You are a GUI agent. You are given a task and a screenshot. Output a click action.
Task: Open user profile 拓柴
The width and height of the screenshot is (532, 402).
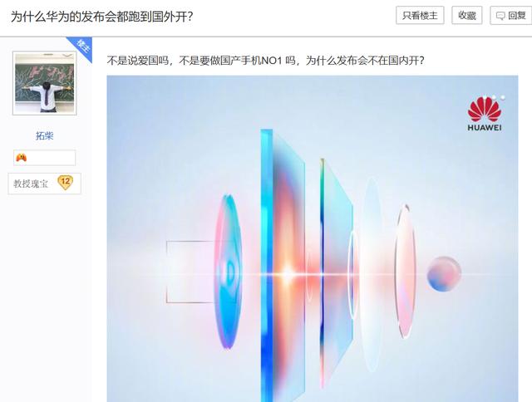click(x=44, y=136)
